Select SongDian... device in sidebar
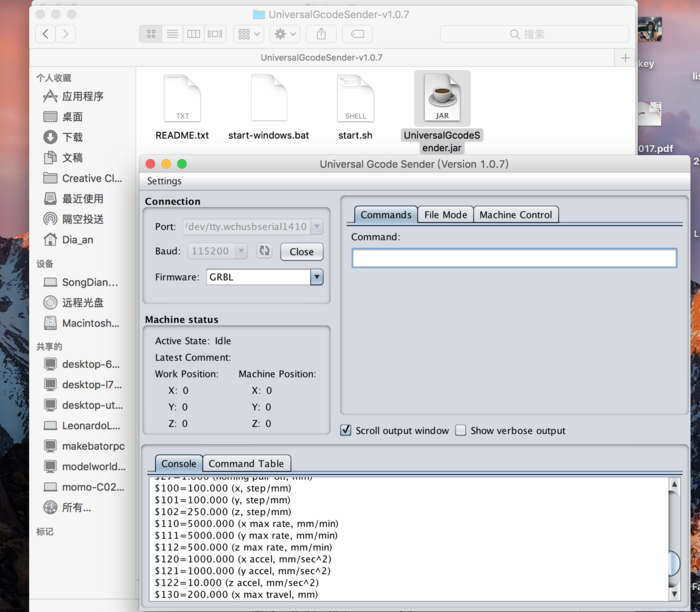This screenshot has height=612, width=700. [83, 282]
